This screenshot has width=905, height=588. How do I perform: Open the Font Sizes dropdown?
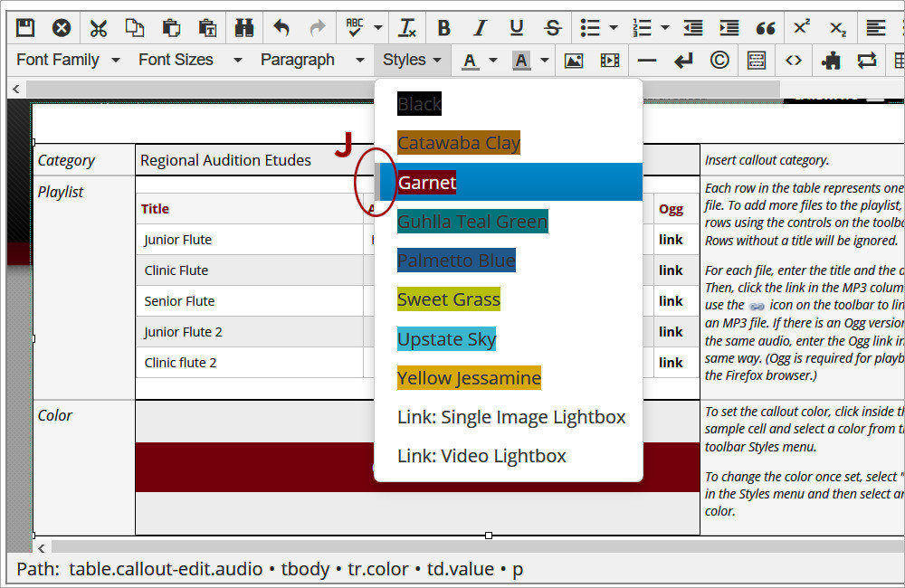pyautogui.click(x=190, y=60)
